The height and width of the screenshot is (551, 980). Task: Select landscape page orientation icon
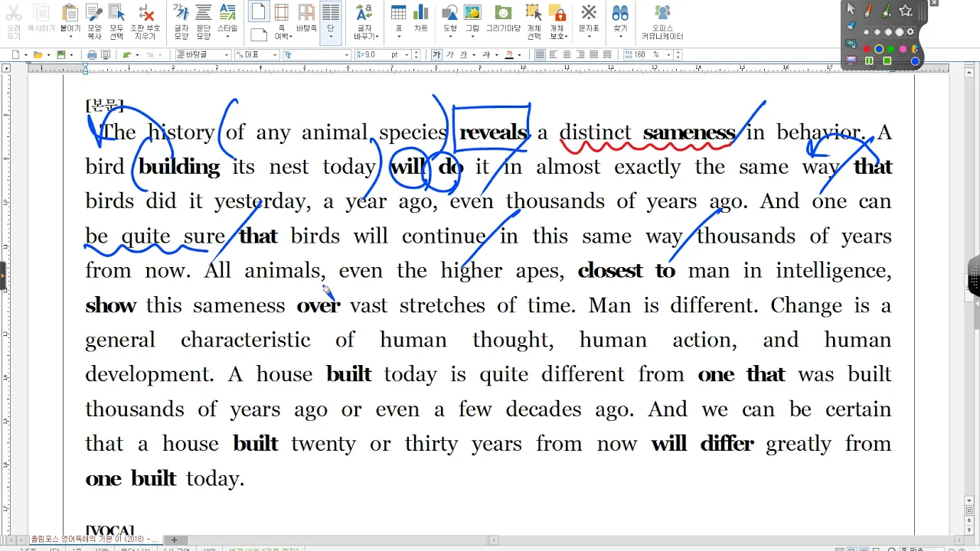[259, 34]
